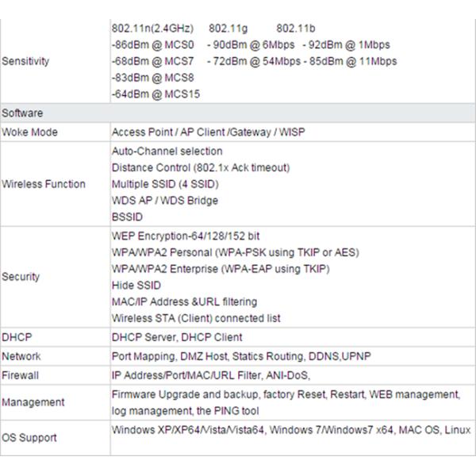This screenshot has height=476, width=476.
Task: Select the WDS AP / WDS Bridge line
Action: pyautogui.click(x=165, y=201)
